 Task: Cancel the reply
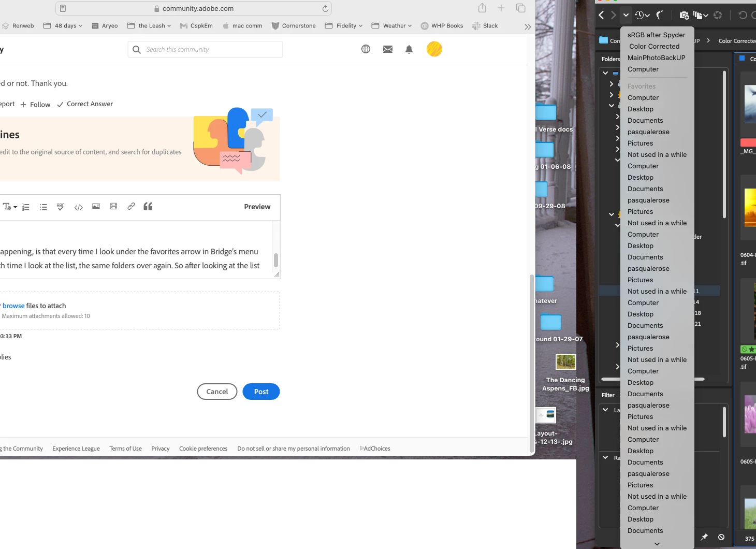(217, 392)
